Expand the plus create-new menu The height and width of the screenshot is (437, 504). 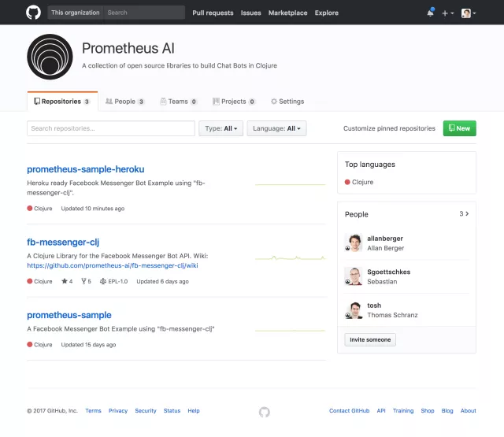pyautogui.click(x=447, y=13)
